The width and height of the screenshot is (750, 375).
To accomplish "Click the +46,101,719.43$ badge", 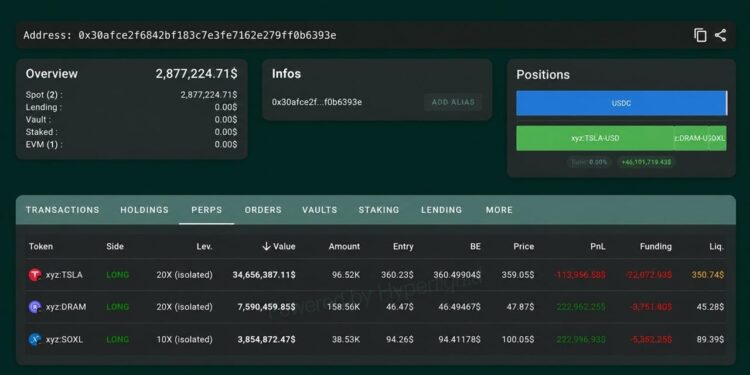I will coord(646,162).
